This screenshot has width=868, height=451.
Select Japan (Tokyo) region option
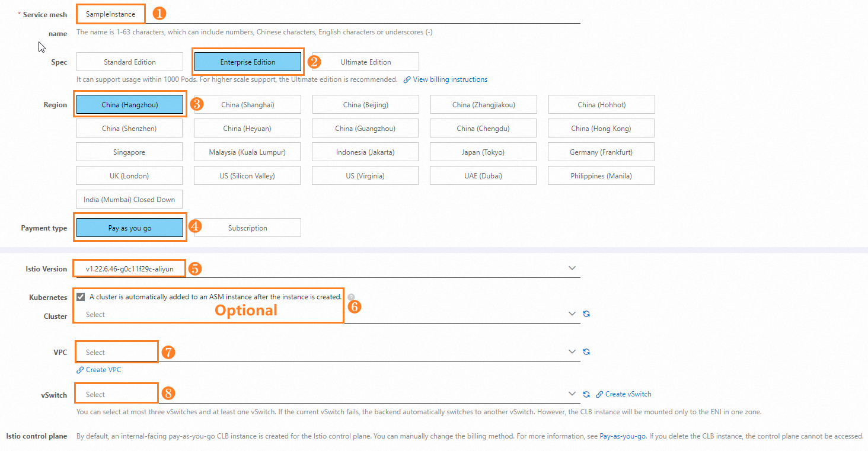pyautogui.click(x=484, y=152)
